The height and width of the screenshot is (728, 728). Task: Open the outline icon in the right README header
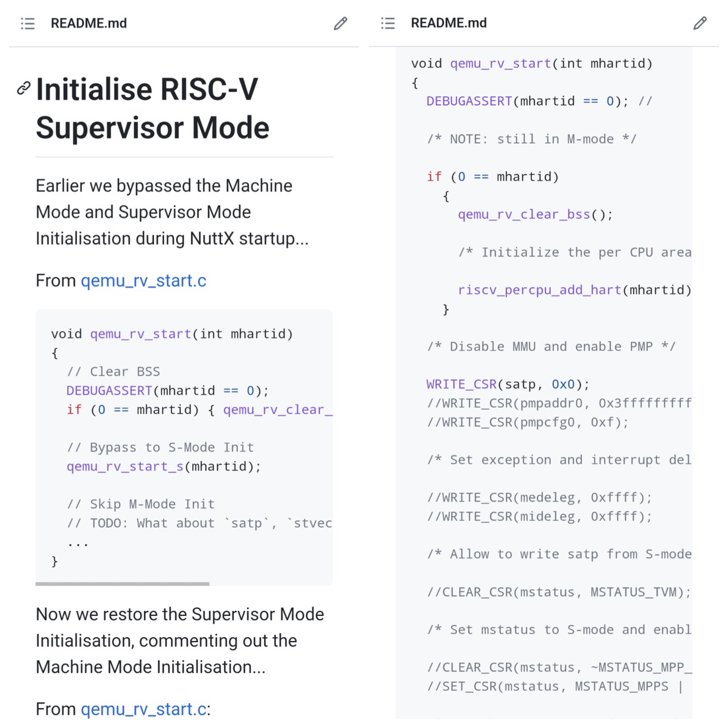tap(388, 23)
